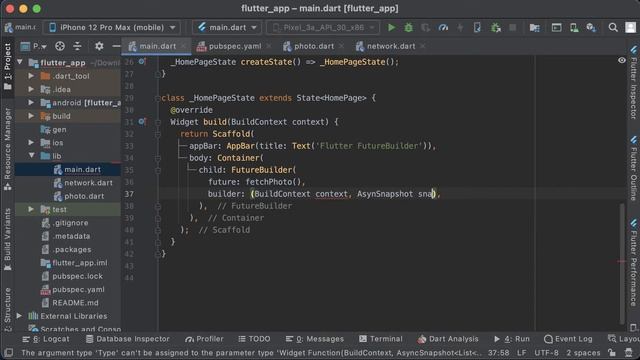
Task: Open the Profiler tool window
Action: (x=204, y=339)
